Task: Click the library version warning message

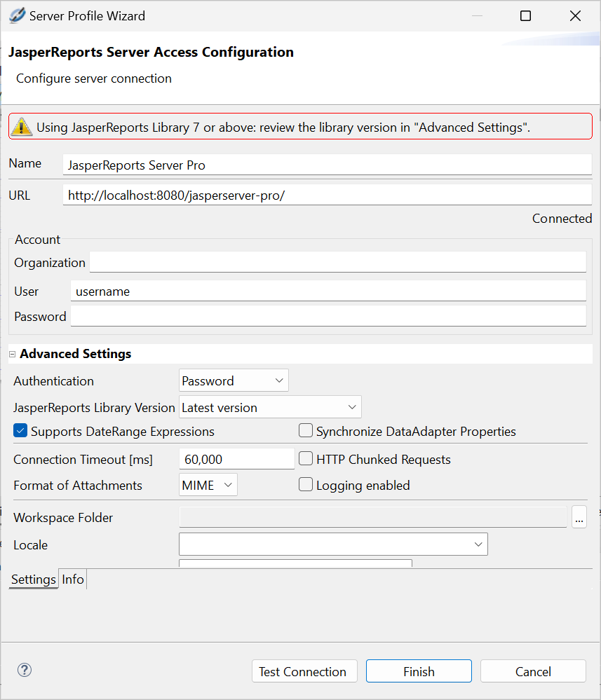Action: [x=283, y=128]
